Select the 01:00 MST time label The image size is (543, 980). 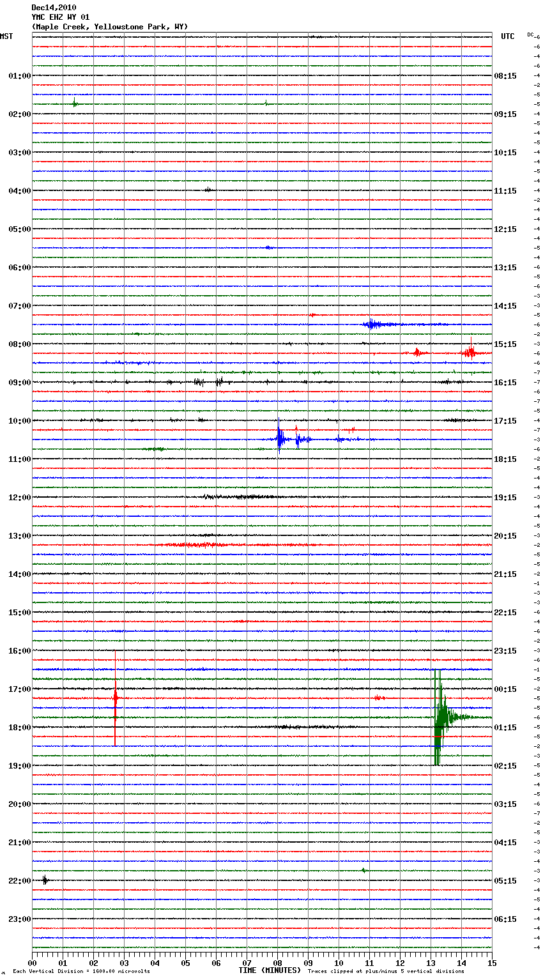pyautogui.click(x=20, y=76)
